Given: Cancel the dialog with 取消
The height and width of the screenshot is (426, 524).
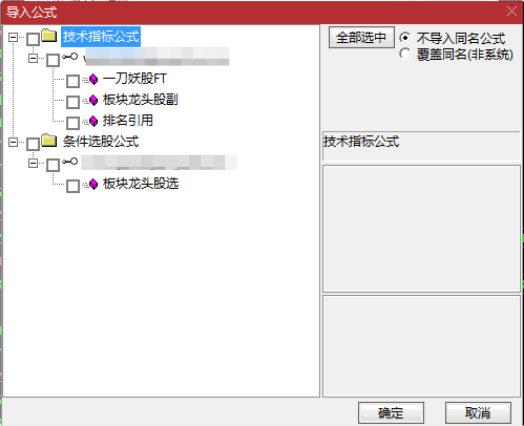Looking at the screenshot, I should (x=478, y=413).
